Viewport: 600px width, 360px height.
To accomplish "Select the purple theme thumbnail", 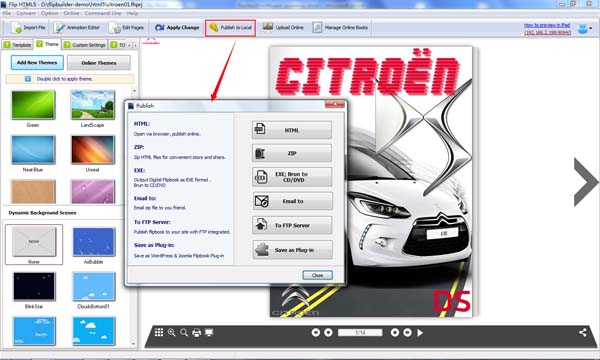I will 93,191.
